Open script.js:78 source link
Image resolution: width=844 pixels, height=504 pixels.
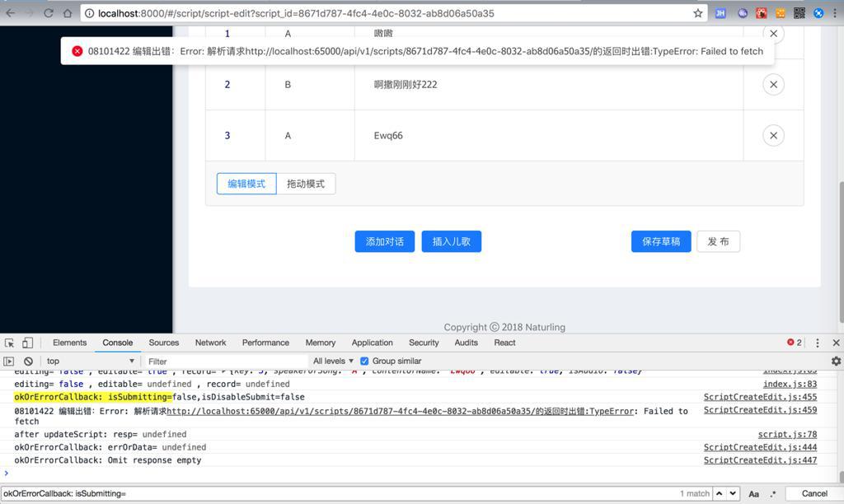click(x=787, y=434)
